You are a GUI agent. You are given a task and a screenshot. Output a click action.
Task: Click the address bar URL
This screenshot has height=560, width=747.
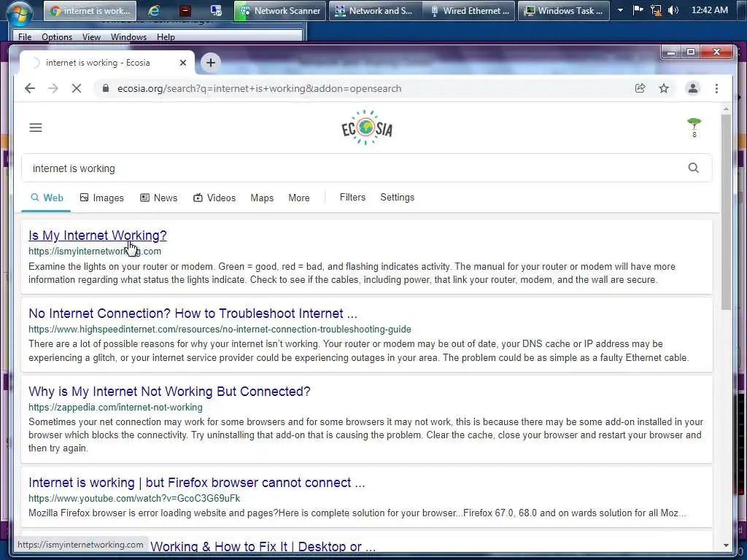coord(259,88)
